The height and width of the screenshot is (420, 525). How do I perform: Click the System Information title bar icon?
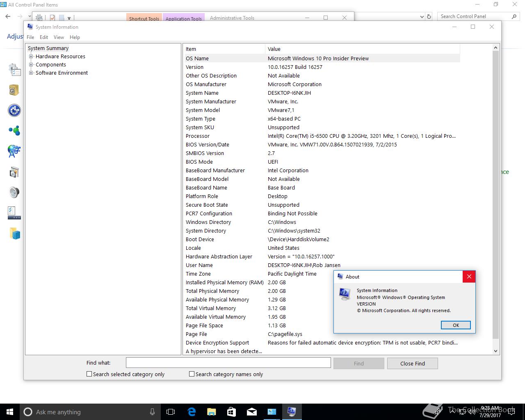(30, 27)
